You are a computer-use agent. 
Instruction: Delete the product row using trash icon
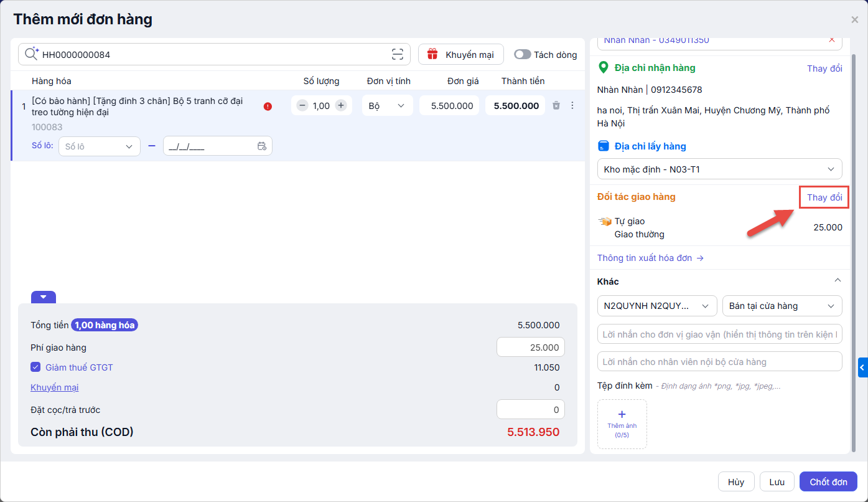click(x=556, y=106)
